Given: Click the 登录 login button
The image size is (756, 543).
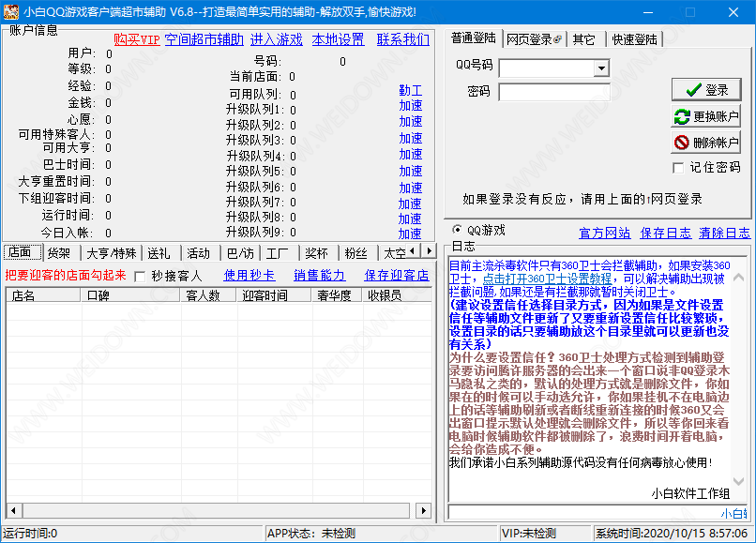Looking at the screenshot, I should click(706, 90).
